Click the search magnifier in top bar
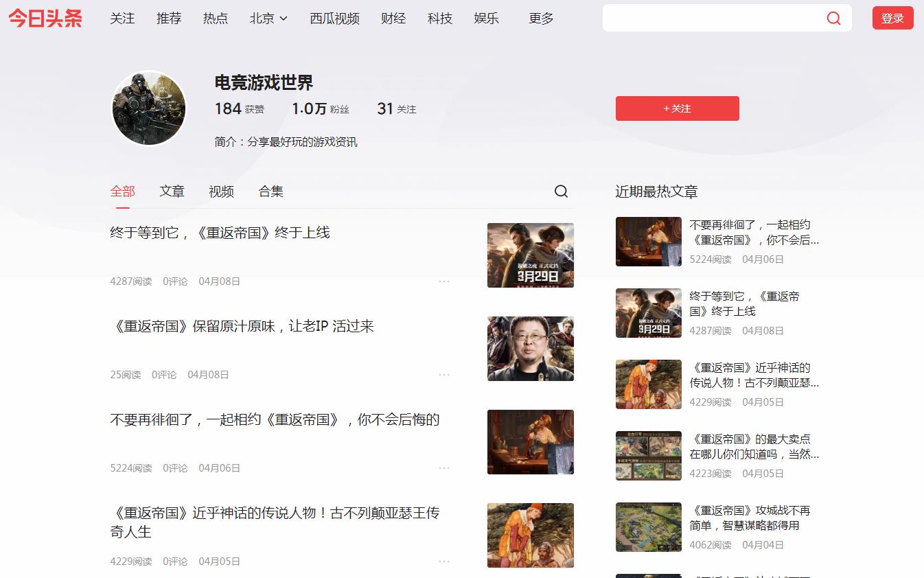This screenshot has height=578, width=924. pos(833,18)
